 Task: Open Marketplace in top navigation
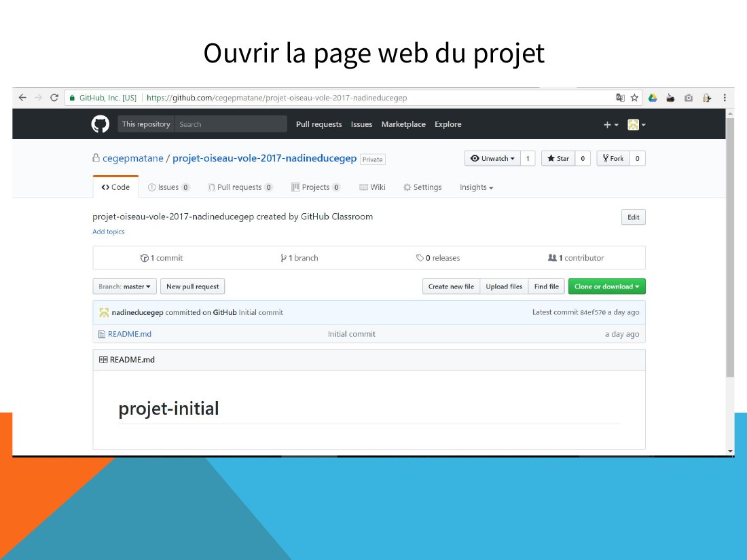(x=403, y=124)
